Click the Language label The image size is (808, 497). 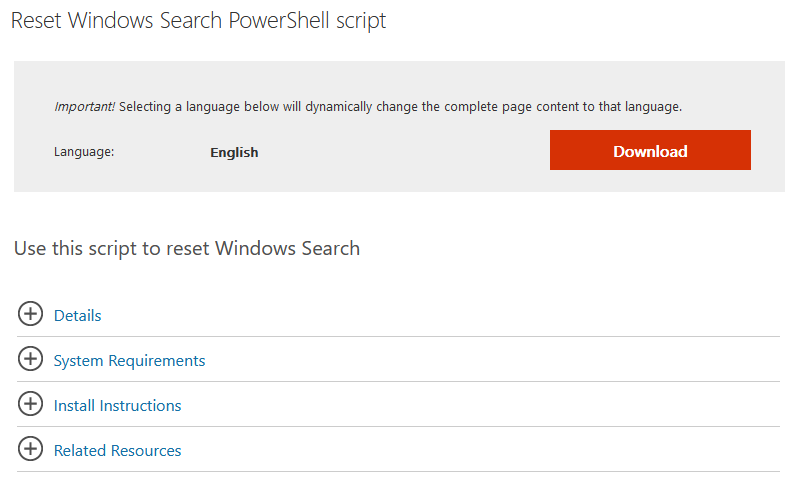point(84,152)
